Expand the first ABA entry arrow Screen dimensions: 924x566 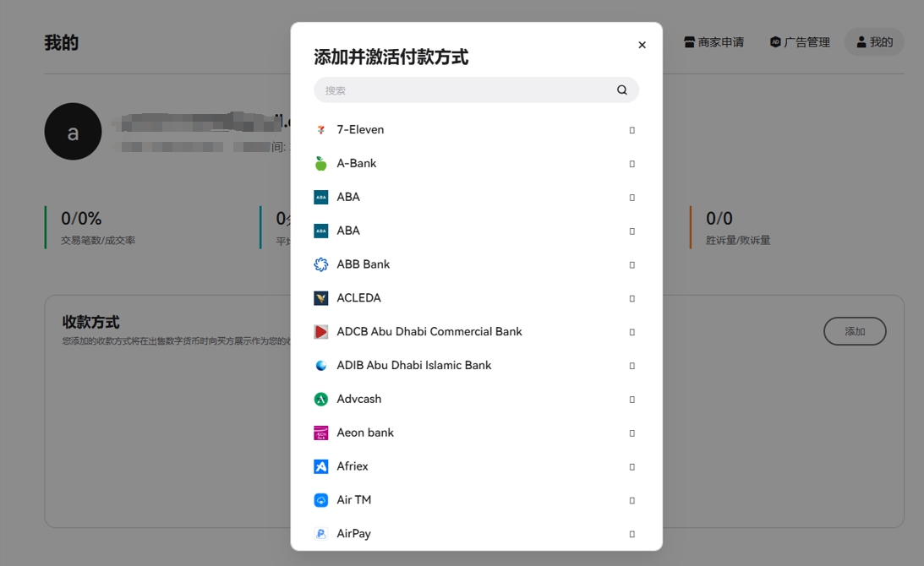coord(631,198)
